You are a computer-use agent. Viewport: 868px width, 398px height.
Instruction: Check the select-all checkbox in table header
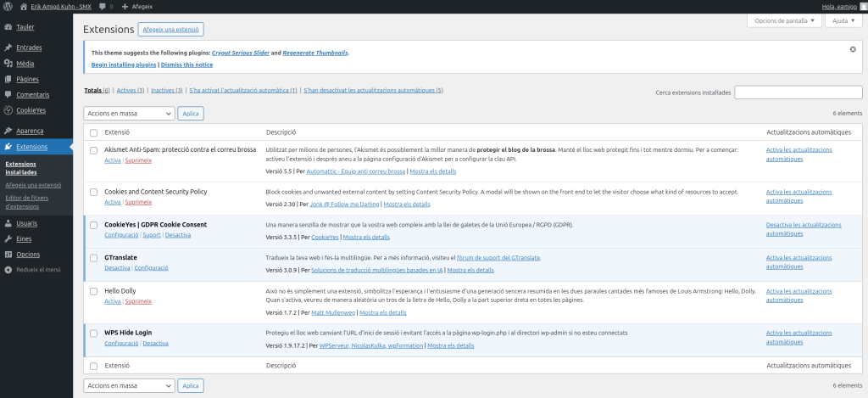pos(93,133)
